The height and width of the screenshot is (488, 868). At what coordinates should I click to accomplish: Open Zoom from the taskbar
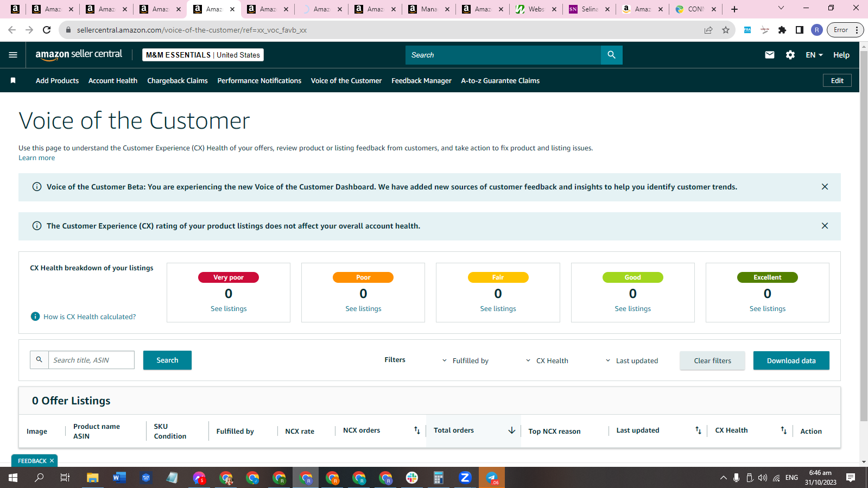pos(465,478)
